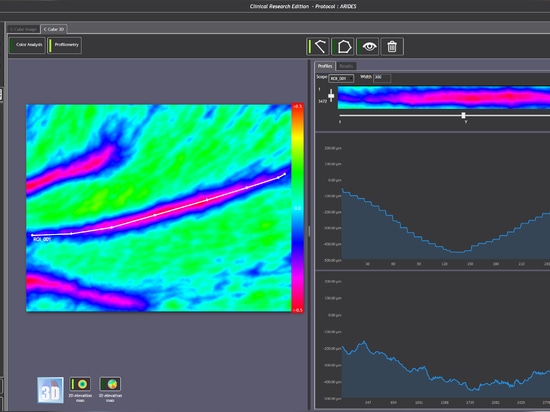Click the horizontal position slider handle
This screenshot has width=550, height=412.
pos(463,115)
